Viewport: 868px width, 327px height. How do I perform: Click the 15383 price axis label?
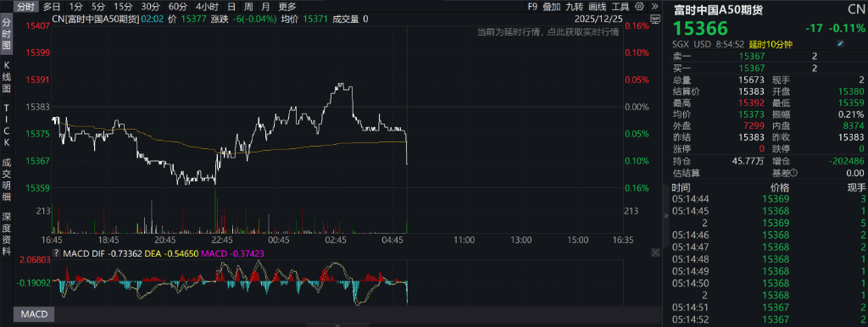click(37, 107)
